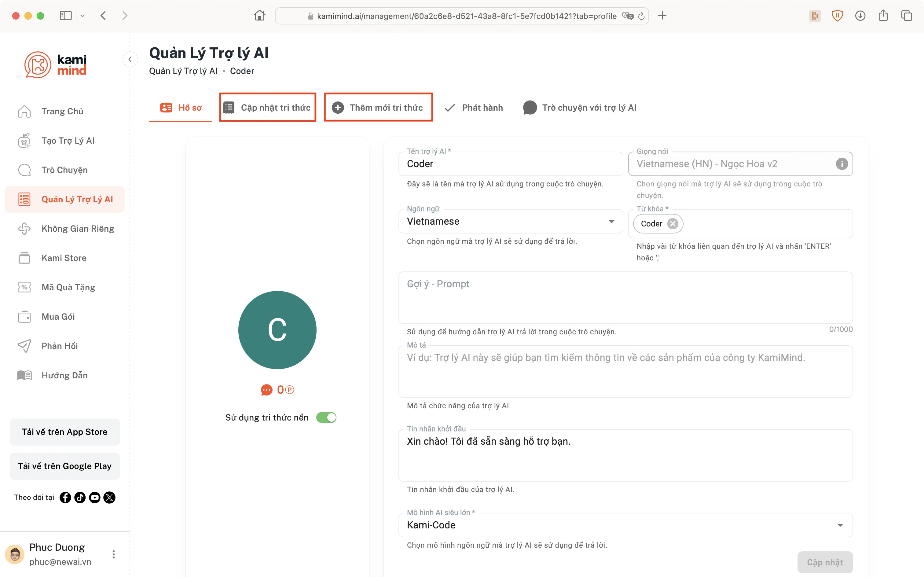Click the 0 points chat counter
924x577 pixels.
coord(277,390)
